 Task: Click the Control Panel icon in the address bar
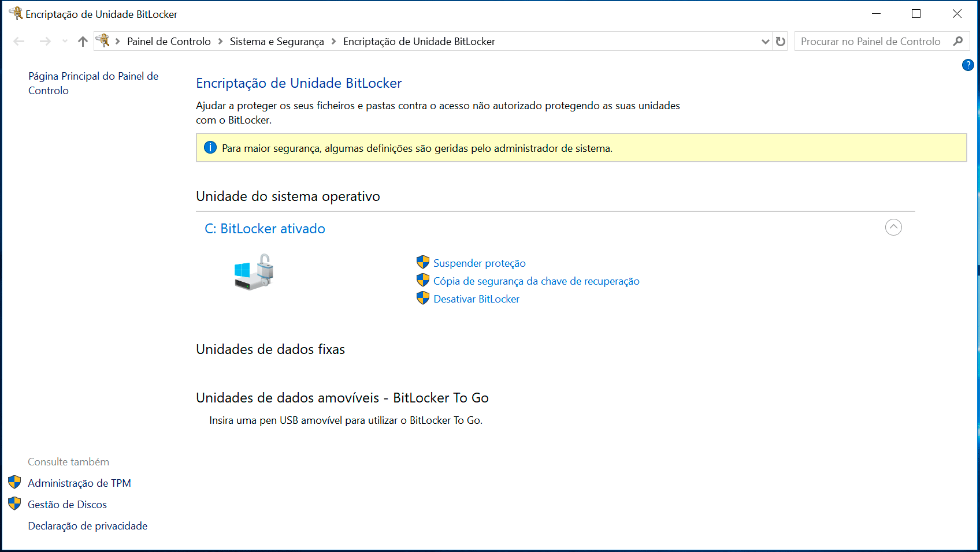tap(103, 40)
